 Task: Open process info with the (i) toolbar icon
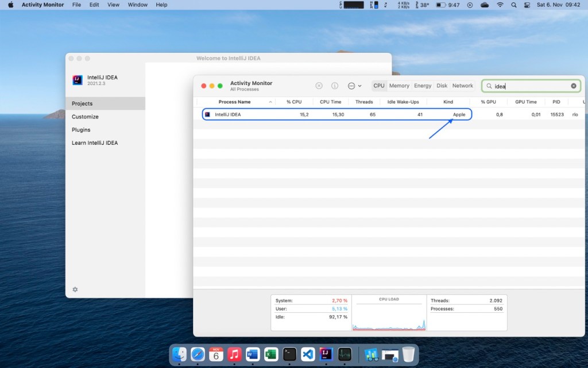click(335, 85)
